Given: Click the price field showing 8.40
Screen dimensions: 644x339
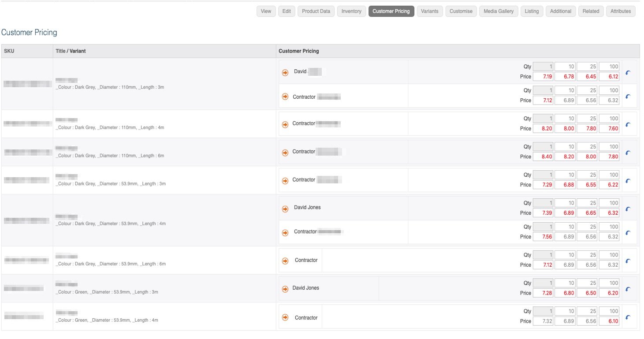Looking at the screenshot, I should tap(543, 156).
